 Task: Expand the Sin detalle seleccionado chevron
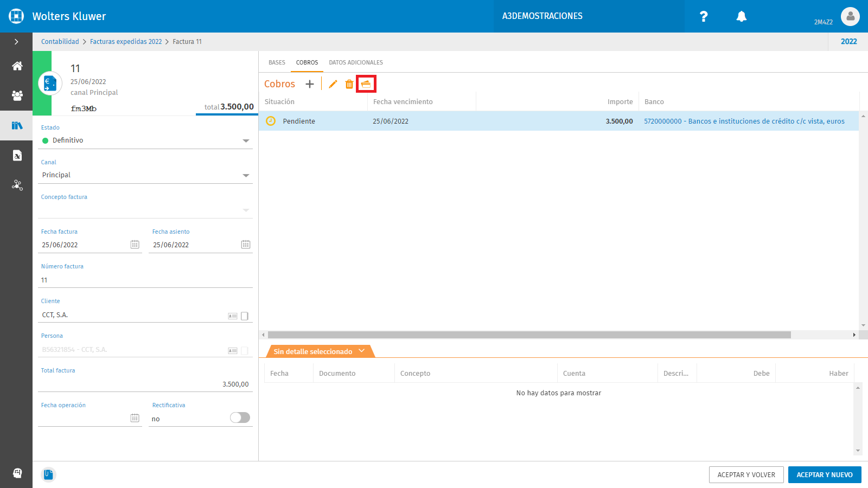click(x=362, y=351)
